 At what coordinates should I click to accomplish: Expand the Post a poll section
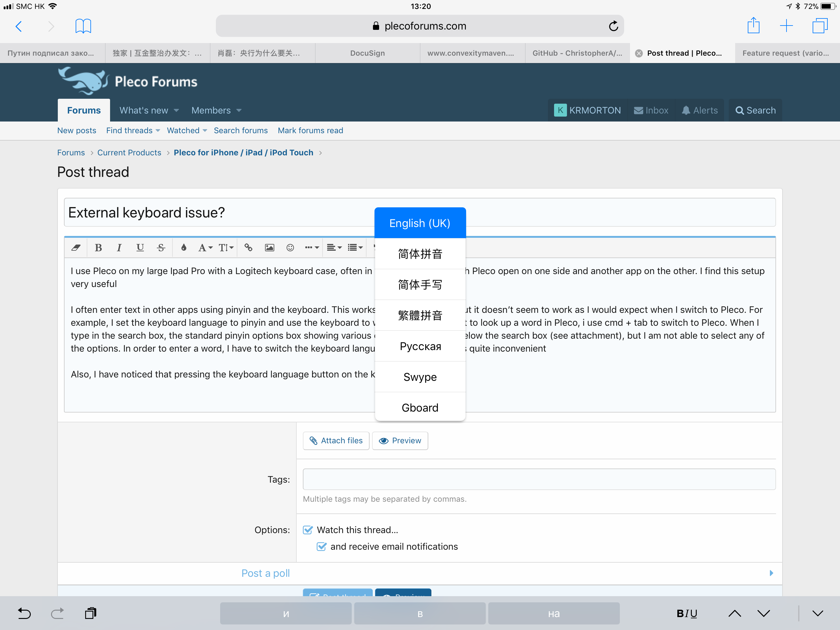[x=771, y=573]
